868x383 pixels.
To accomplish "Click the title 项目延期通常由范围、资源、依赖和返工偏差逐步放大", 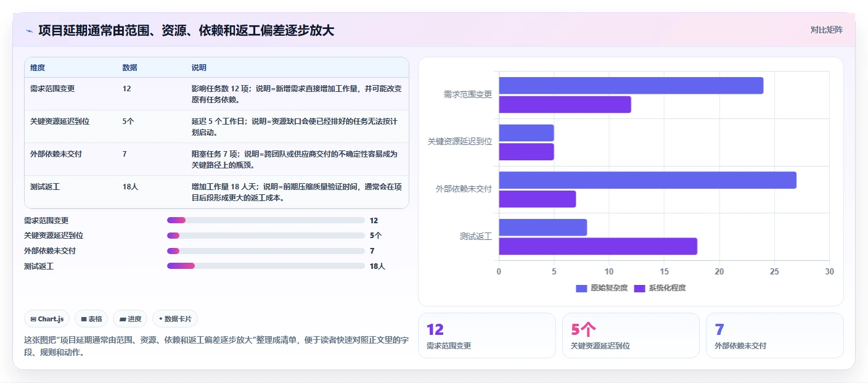I will [x=186, y=30].
